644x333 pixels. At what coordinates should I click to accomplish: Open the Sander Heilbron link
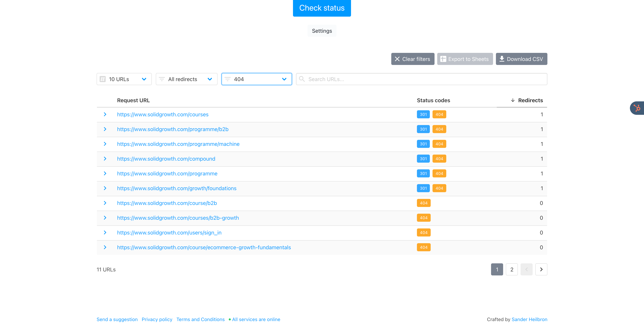click(529, 319)
